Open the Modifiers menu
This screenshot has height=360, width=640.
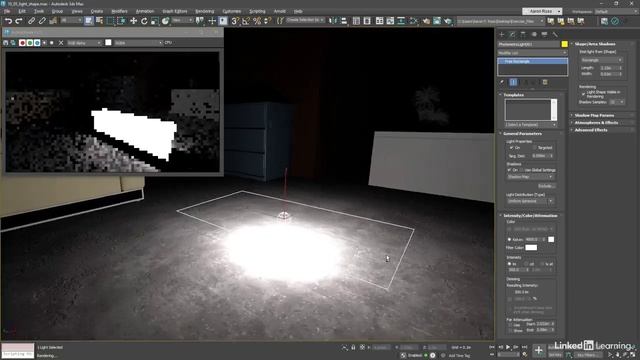[x=119, y=11]
